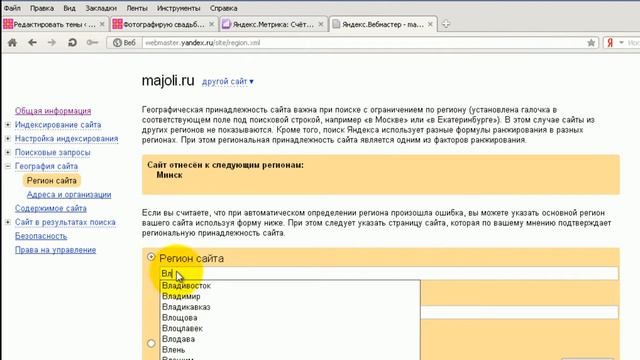Select the lower unselected radio button

click(x=151, y=343)
